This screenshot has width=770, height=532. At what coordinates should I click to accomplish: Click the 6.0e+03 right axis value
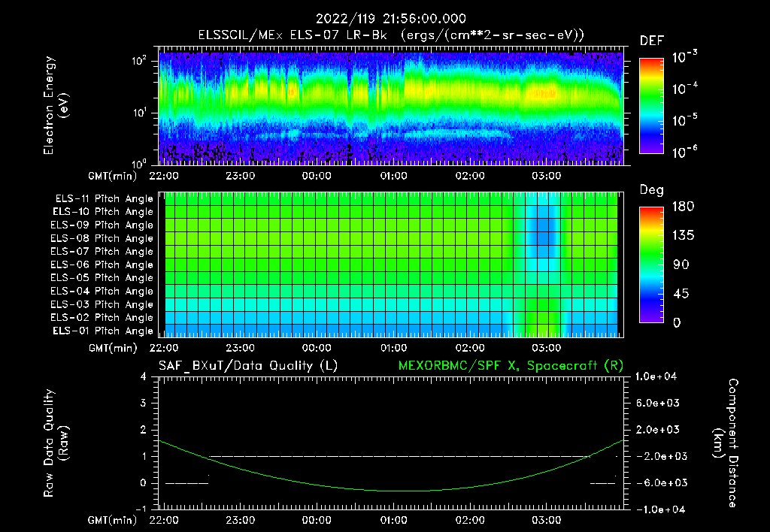[x=658, y=403]
